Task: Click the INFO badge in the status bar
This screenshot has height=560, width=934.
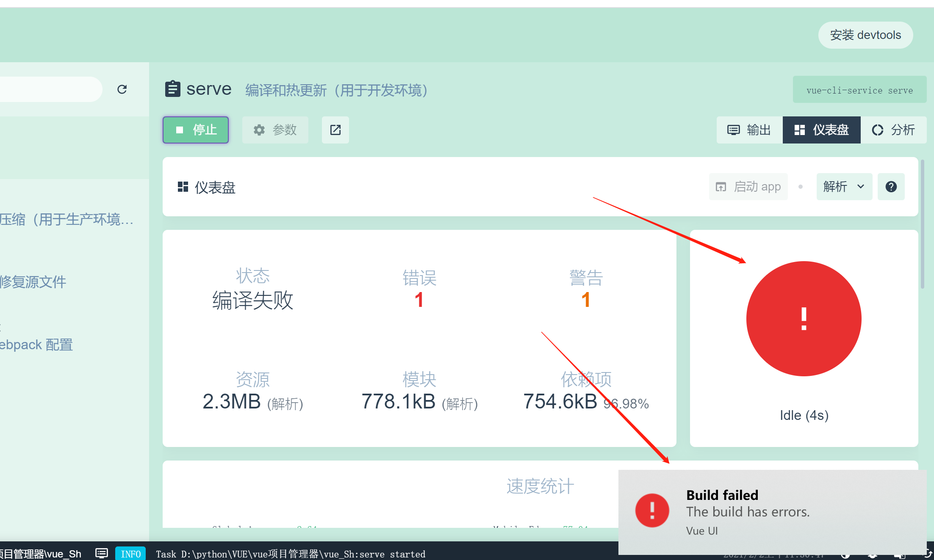Action: (130, 554)
